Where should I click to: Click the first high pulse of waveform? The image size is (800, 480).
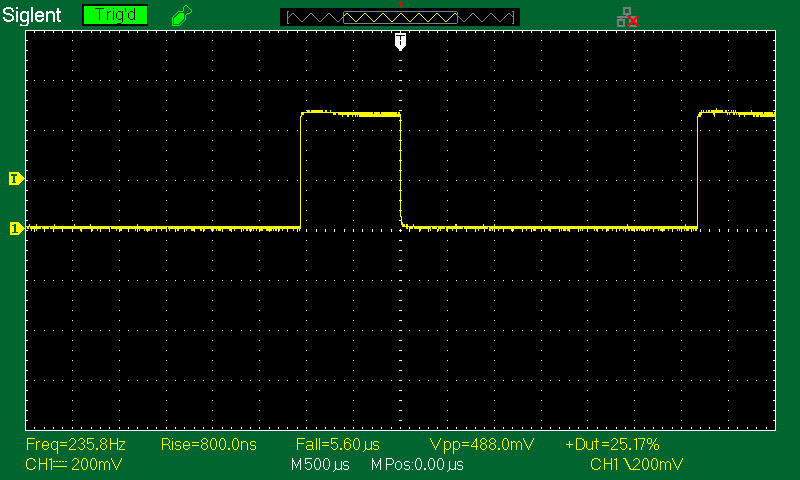(350, 114)
